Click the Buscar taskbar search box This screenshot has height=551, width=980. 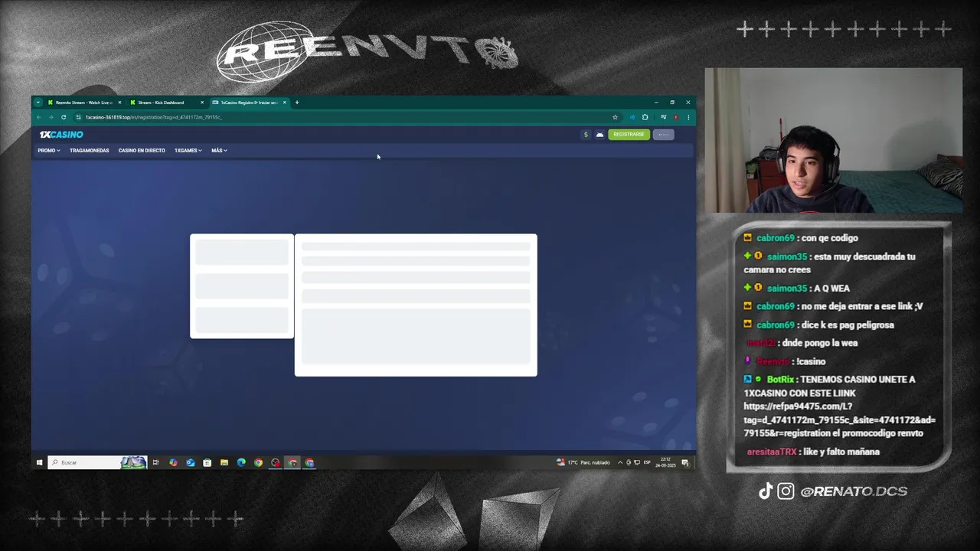point(97,462)
